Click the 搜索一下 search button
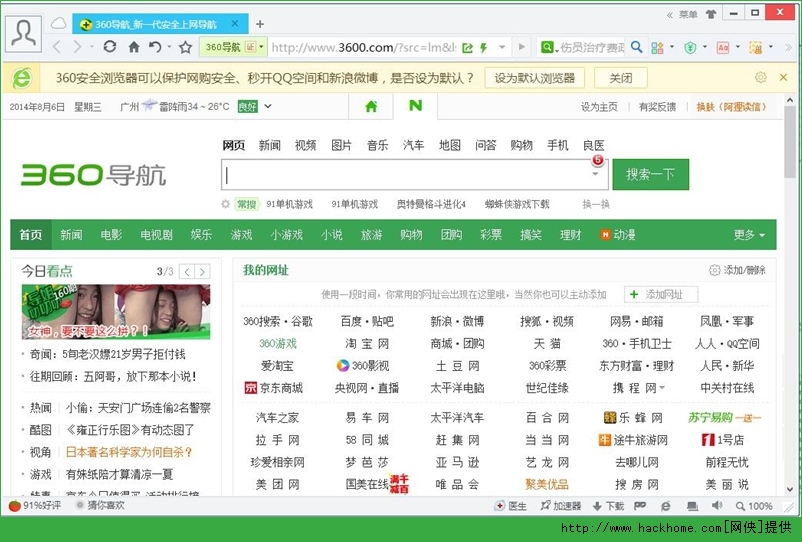 click(651, 174)
